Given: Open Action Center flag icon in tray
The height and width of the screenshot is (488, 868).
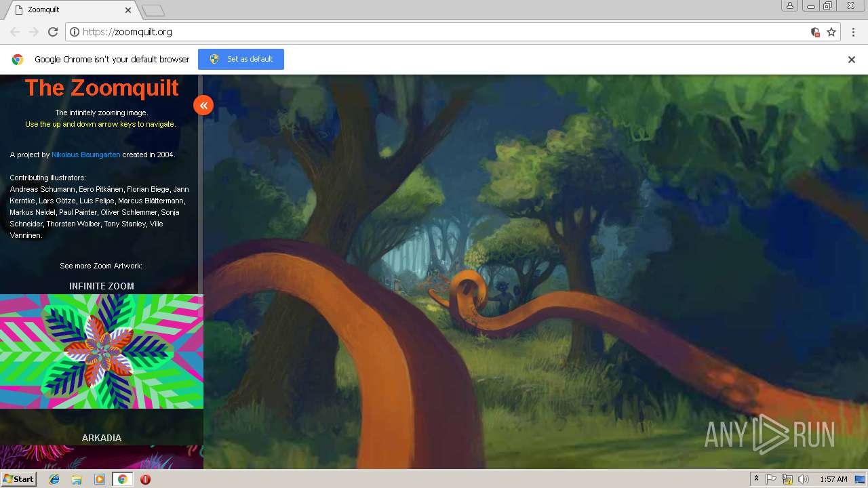Looking at the screenshot, I should 771,479.
